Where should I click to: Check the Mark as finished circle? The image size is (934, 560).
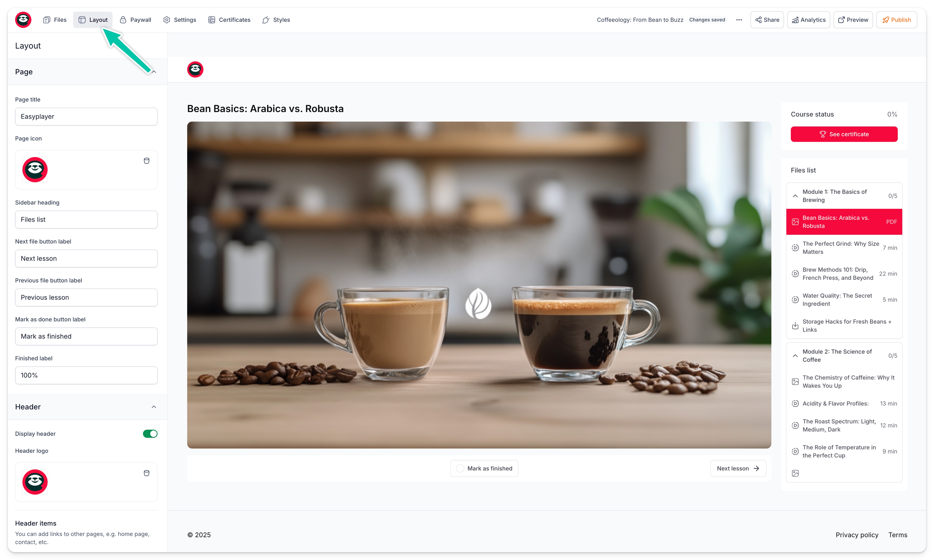click(x=460, y=468)
